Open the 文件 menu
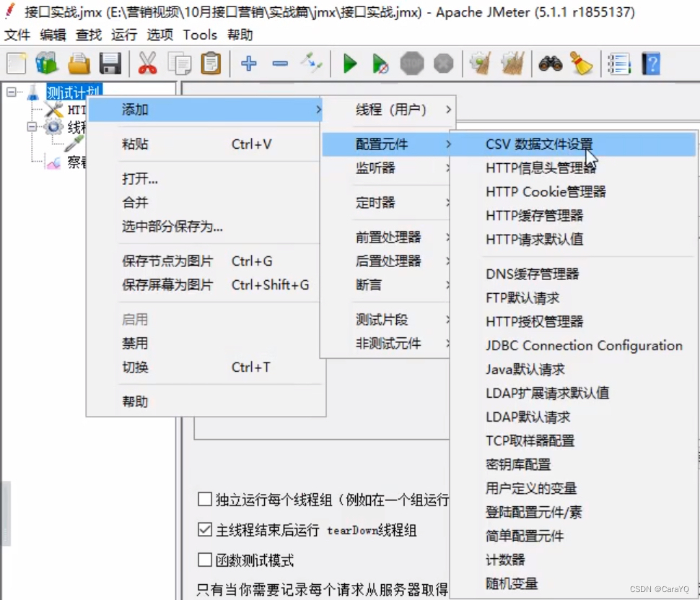The image size is (700, 600). pos(17,35)
